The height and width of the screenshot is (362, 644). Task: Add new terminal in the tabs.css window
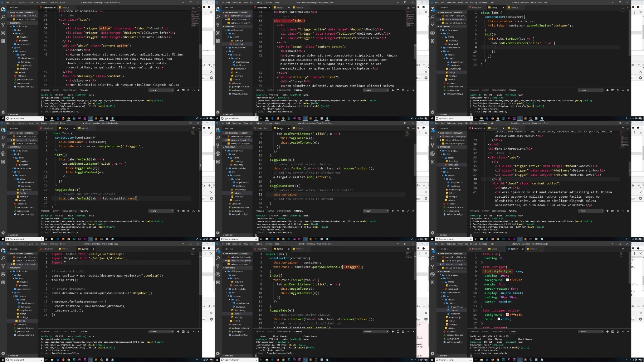pyautogui.click(x=608, y=332)
